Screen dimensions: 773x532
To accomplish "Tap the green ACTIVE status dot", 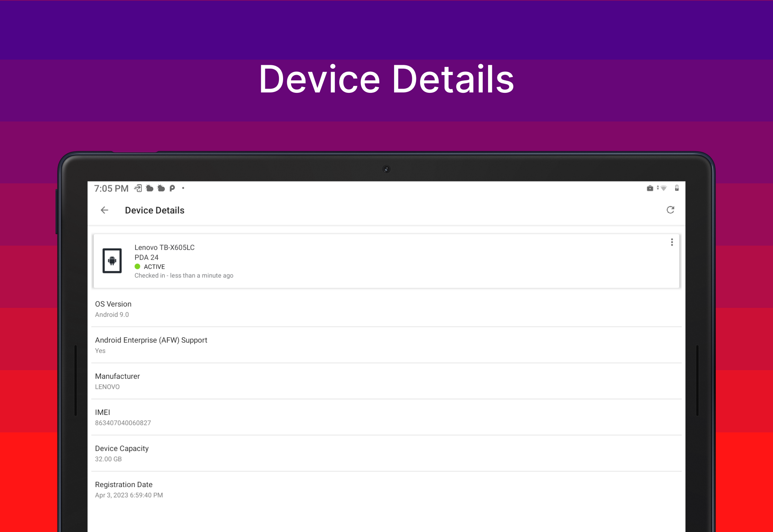I will click(137, 266).
